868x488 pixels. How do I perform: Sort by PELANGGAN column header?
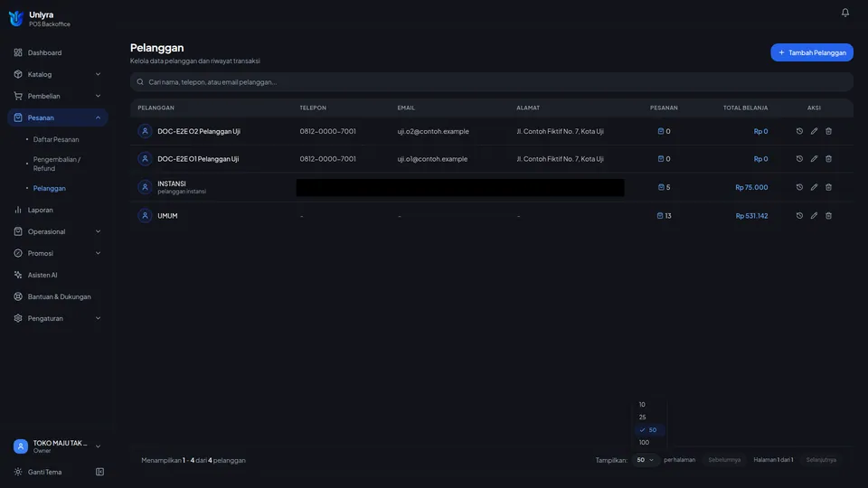point(156,108)
